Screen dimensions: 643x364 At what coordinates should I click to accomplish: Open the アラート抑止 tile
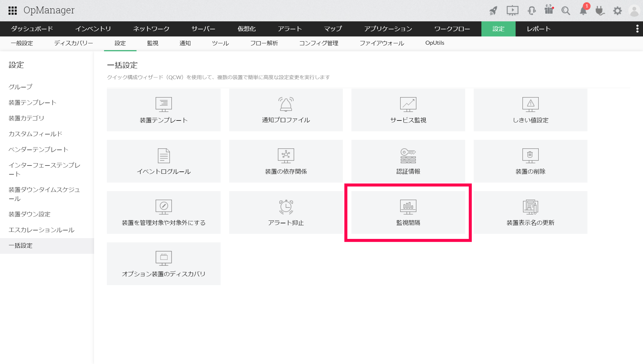point(286,212)
